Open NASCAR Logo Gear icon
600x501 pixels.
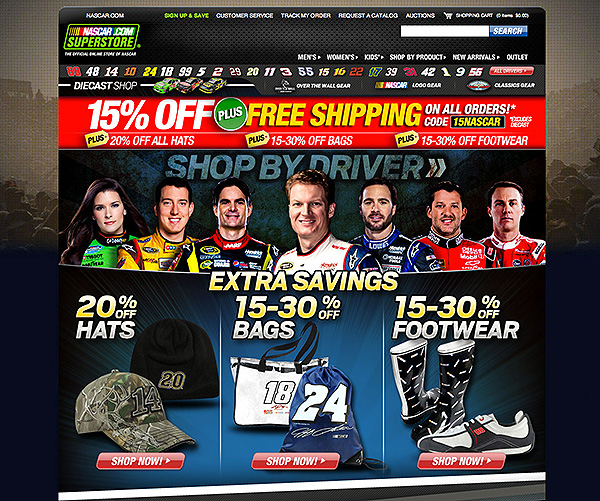pyautogui.click(x=391, y=85)
